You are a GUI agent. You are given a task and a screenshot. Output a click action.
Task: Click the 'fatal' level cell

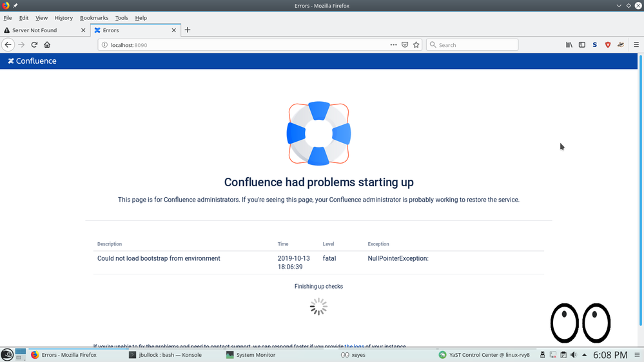(329, 258)
